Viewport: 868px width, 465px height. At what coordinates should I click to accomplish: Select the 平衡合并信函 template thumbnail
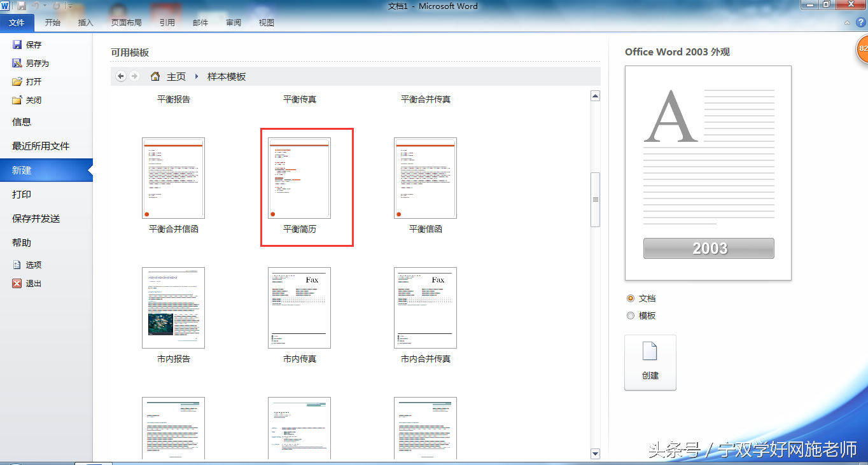[x=173, y=178]
